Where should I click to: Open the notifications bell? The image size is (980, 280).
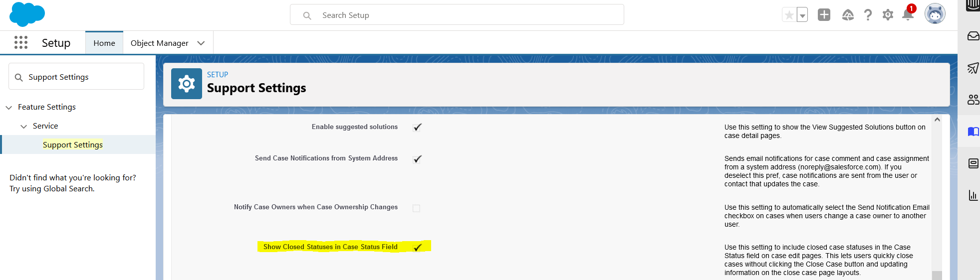(908, 15)
